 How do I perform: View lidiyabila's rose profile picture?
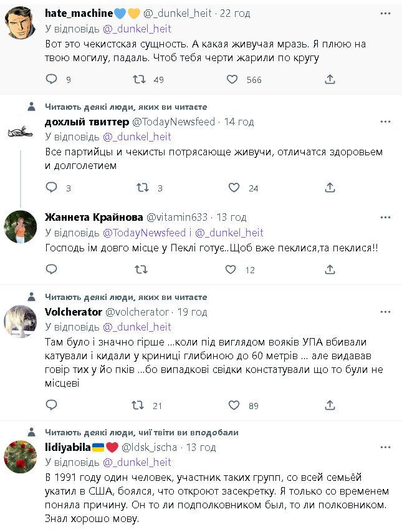20,457
